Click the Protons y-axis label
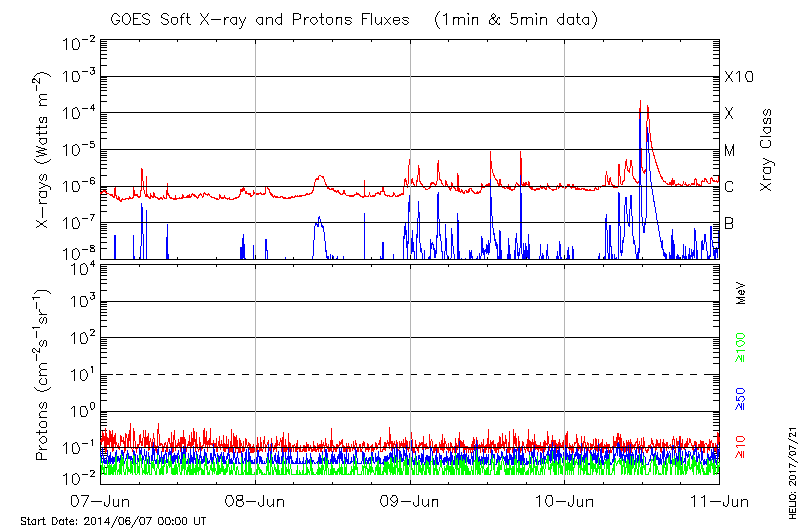The width and height of the screenshot is (800, 530). click(x=43, y=375)
